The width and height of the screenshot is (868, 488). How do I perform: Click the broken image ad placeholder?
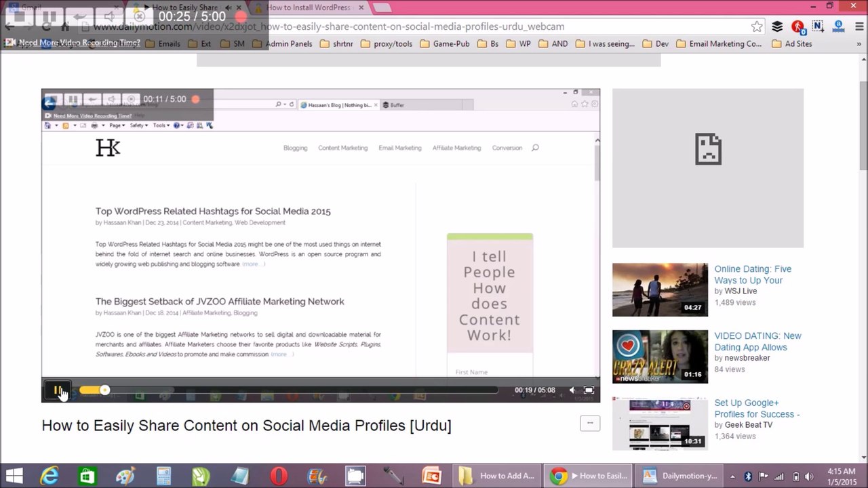click(708, 168)
